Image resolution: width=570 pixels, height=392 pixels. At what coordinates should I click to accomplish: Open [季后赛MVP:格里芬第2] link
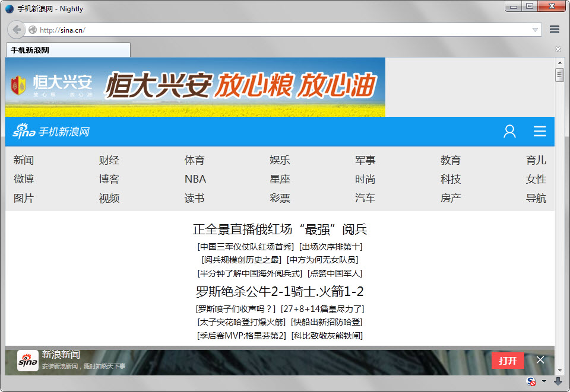point(242,336)
